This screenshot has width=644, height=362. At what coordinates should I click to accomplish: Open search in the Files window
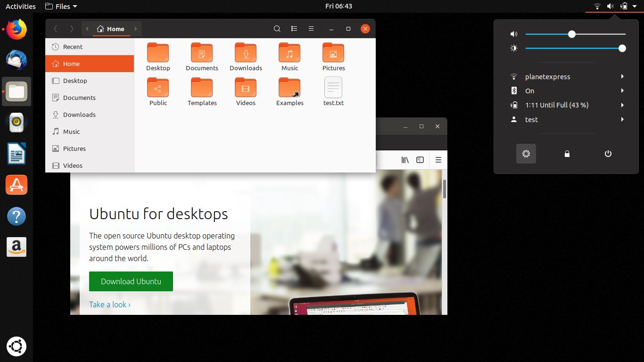[x=277, y=28]
